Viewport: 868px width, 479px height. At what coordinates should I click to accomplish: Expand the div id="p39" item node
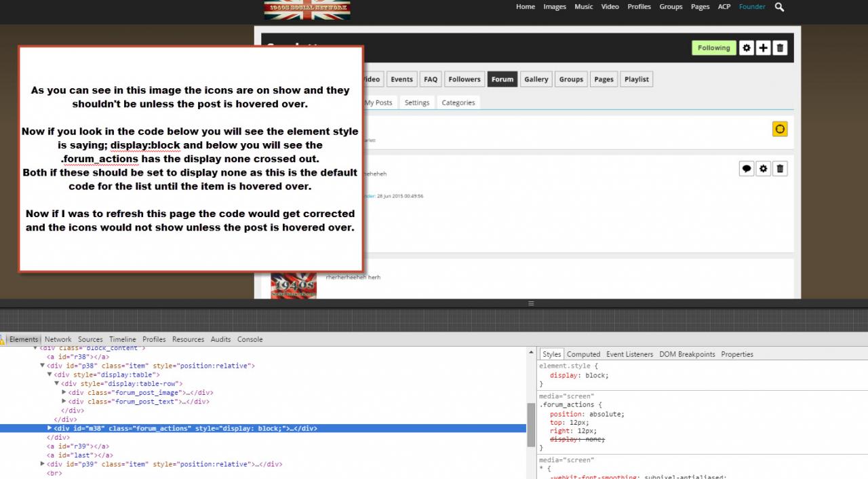(x=43, y=465)
